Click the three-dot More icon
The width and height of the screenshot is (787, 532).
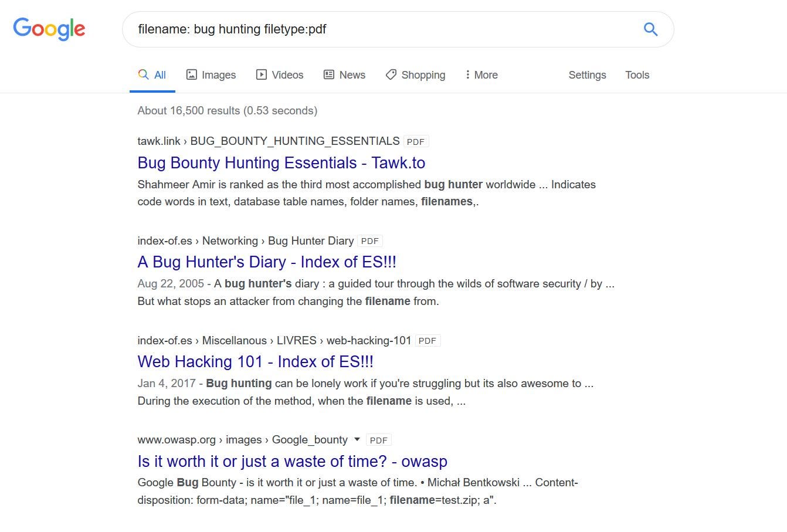467,74
